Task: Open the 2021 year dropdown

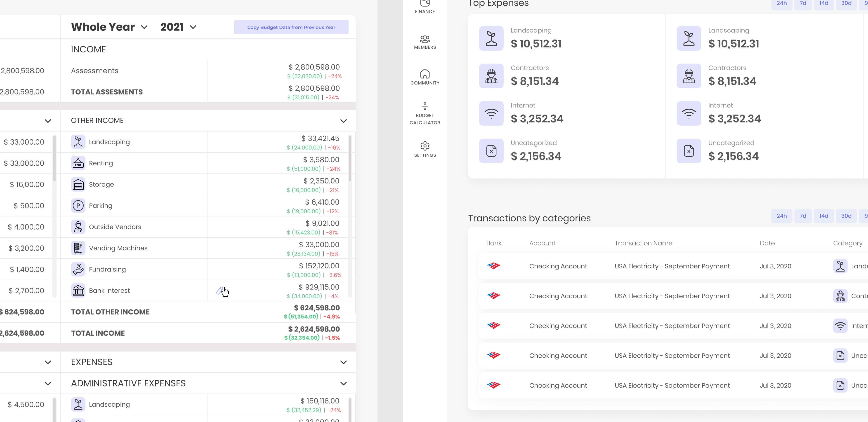Action: pos(178,27)
